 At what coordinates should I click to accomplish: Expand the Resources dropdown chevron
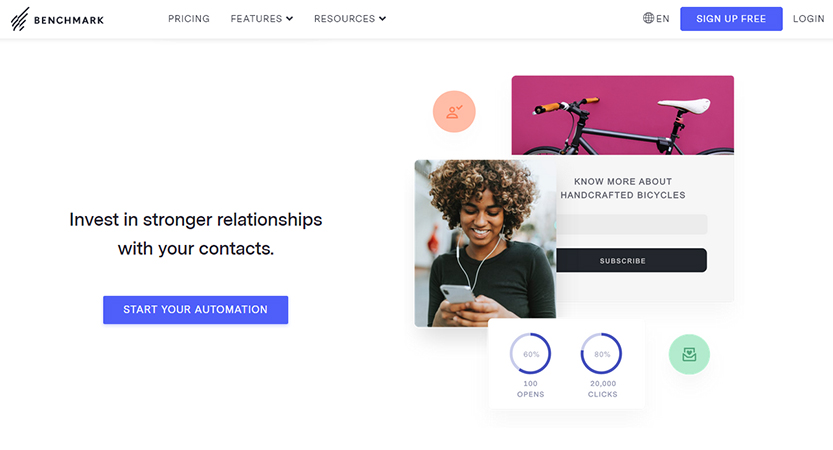pyautogui.click(x=382, y=19)
